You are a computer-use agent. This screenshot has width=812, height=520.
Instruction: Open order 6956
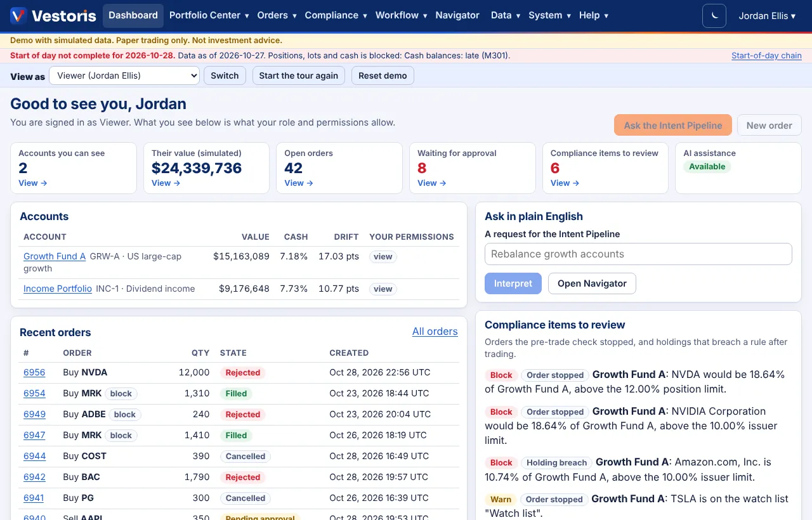tap(34, 373)
